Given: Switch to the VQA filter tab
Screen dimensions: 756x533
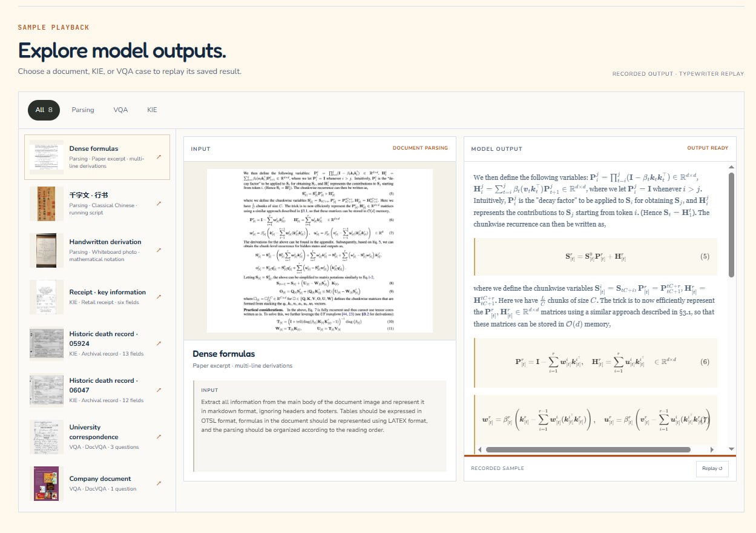Looking at the screenshot, I should click(x=120, y=110).
